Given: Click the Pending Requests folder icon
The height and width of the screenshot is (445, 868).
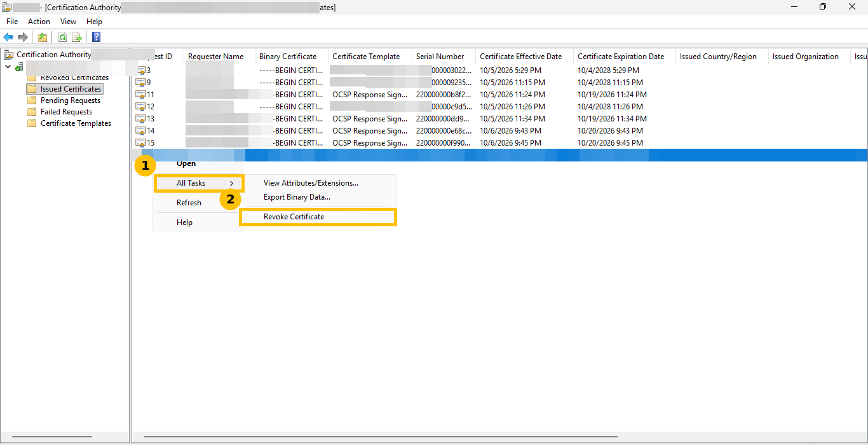Looking at the screenshot, I should (x=32, y=100).
